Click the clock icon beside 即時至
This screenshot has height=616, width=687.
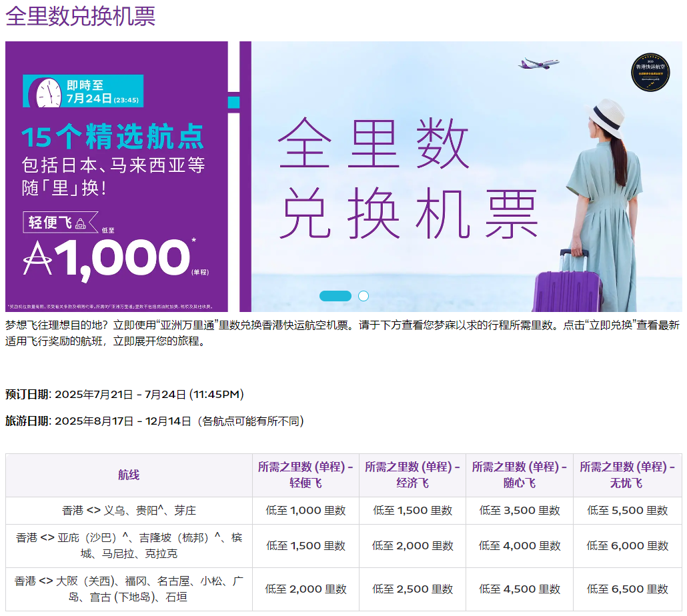45,93
